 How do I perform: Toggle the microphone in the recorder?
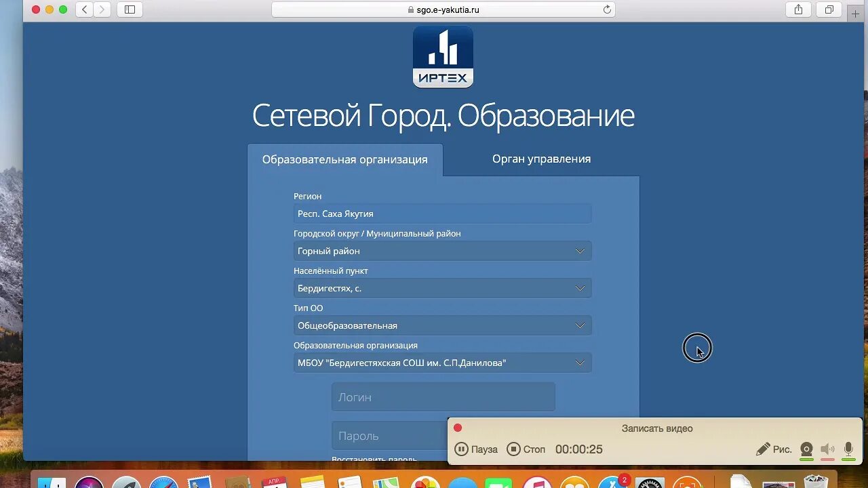(x=848, y=449)
